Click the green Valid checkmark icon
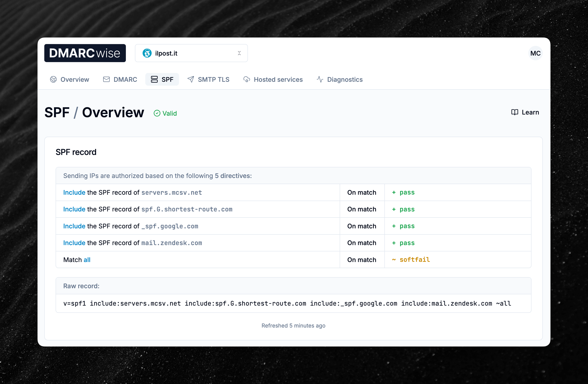This screenshot has height=384, width=588. (x=157, y=113)
